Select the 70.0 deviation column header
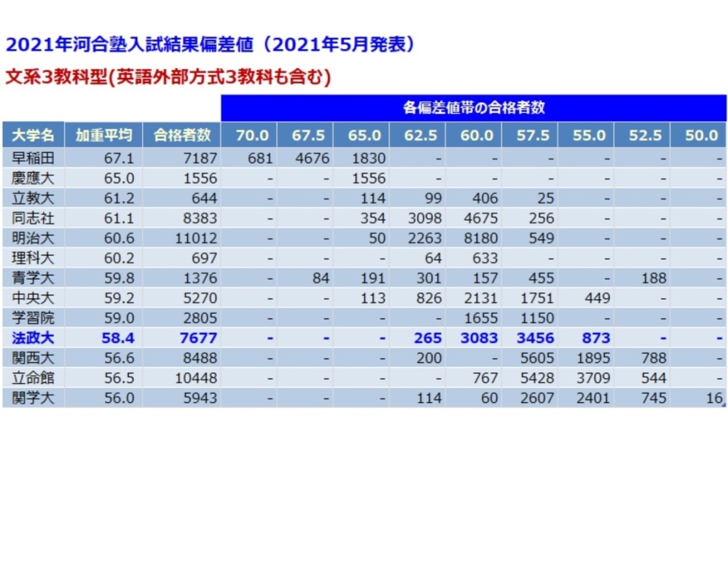This screenshot has height=574, width=728. pos(251,135)
